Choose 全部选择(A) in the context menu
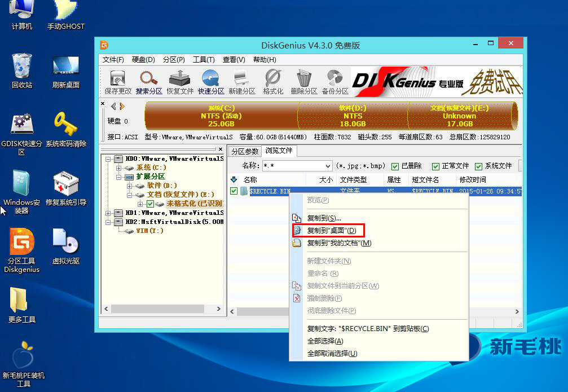 [x=379, y=341]
